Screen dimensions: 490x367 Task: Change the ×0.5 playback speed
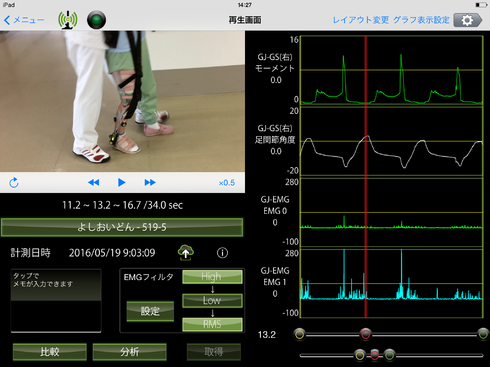(227, 183)
